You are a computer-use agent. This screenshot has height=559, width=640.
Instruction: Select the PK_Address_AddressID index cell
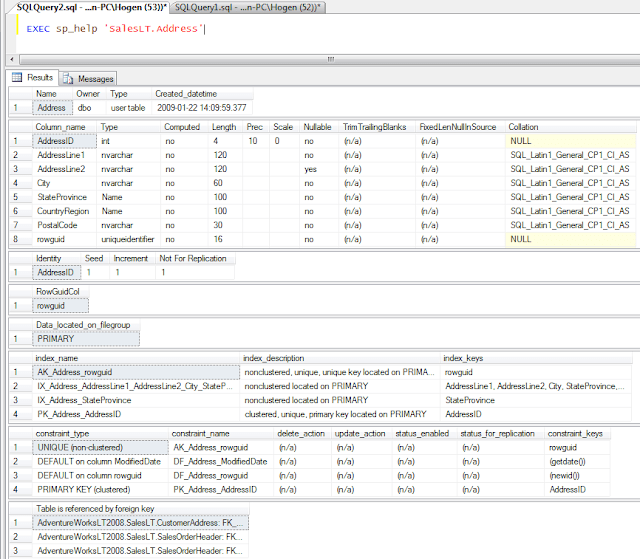[136, 414]
